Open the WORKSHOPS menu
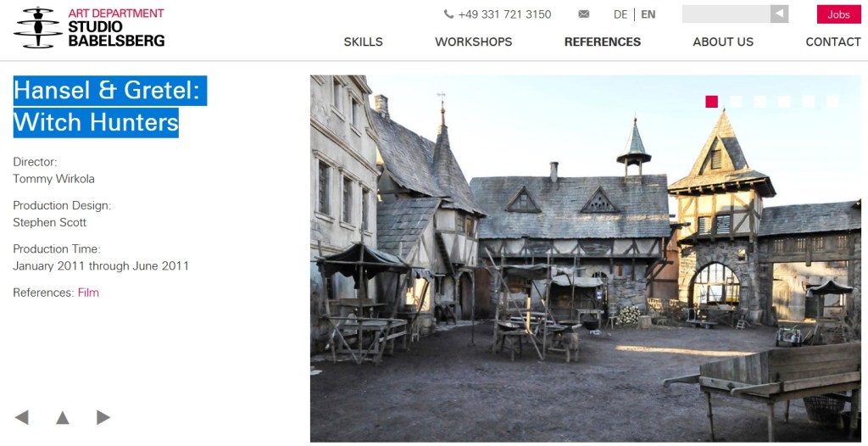The height and width of the screenshot is (446, 868). (x=474, y=42)
